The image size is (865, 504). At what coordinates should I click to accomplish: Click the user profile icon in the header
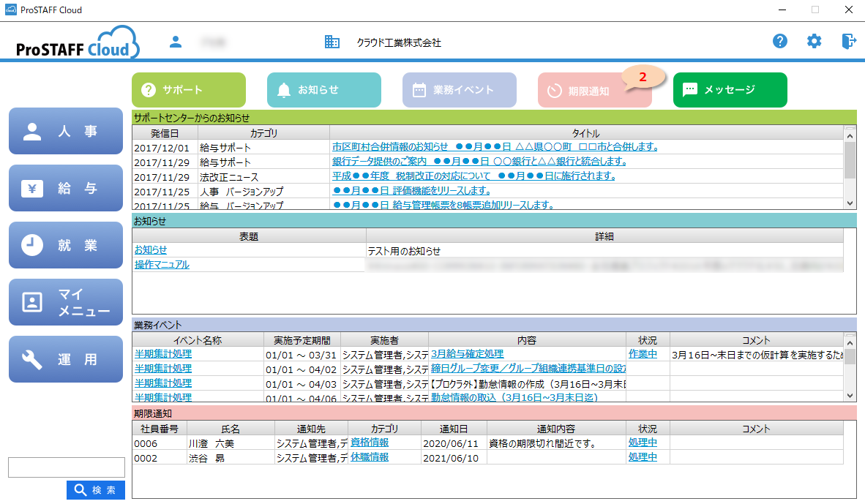pyautogui.click(x=176, y=42)
